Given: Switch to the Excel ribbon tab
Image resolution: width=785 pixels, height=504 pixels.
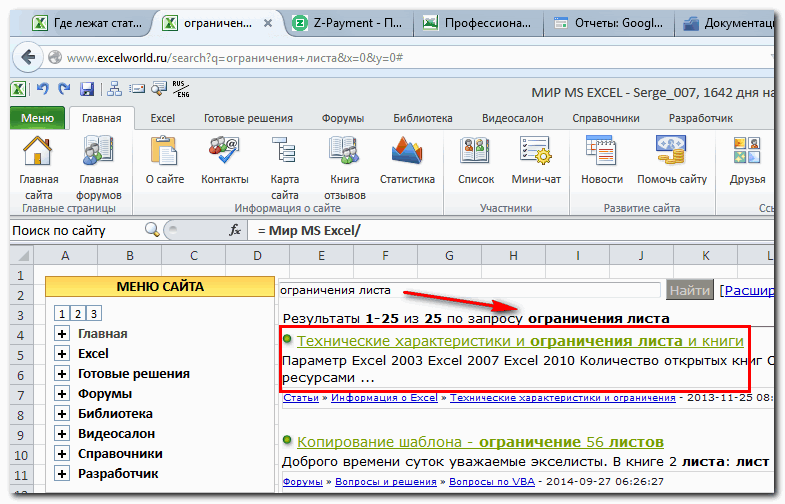Looking at the screenshot, I should (163, 119).
